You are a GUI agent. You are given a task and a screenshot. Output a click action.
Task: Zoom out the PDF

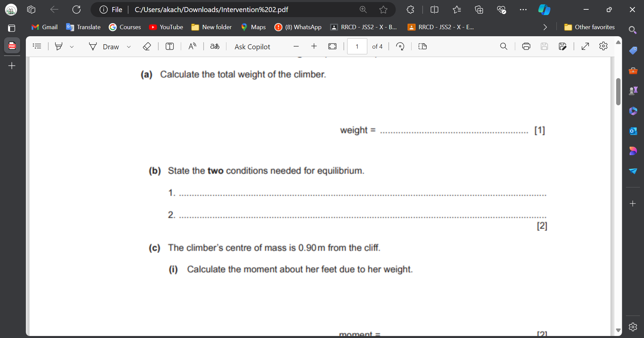pyautogui.click(x=296, y=46)
